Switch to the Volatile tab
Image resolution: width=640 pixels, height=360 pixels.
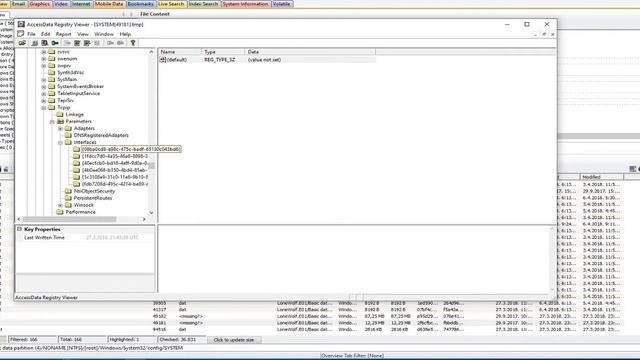282,4
